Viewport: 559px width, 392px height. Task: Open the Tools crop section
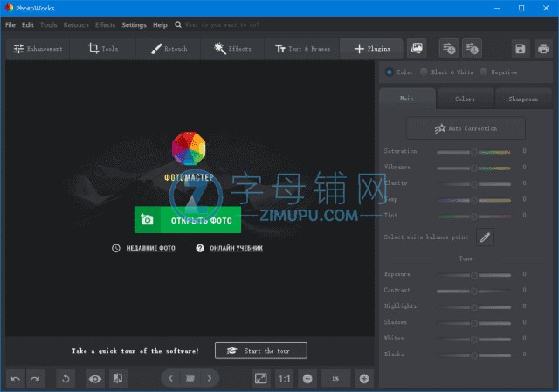click(103, 49)
